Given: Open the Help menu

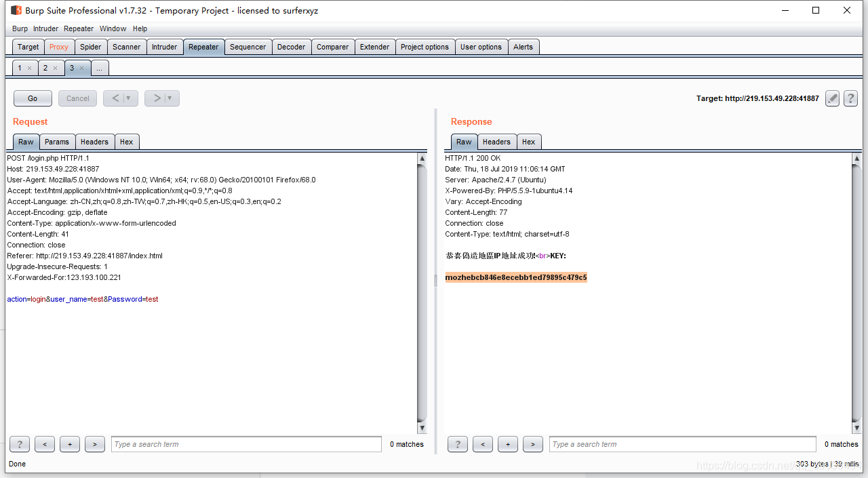Looking at the screenshot, I should pos(140,28).
